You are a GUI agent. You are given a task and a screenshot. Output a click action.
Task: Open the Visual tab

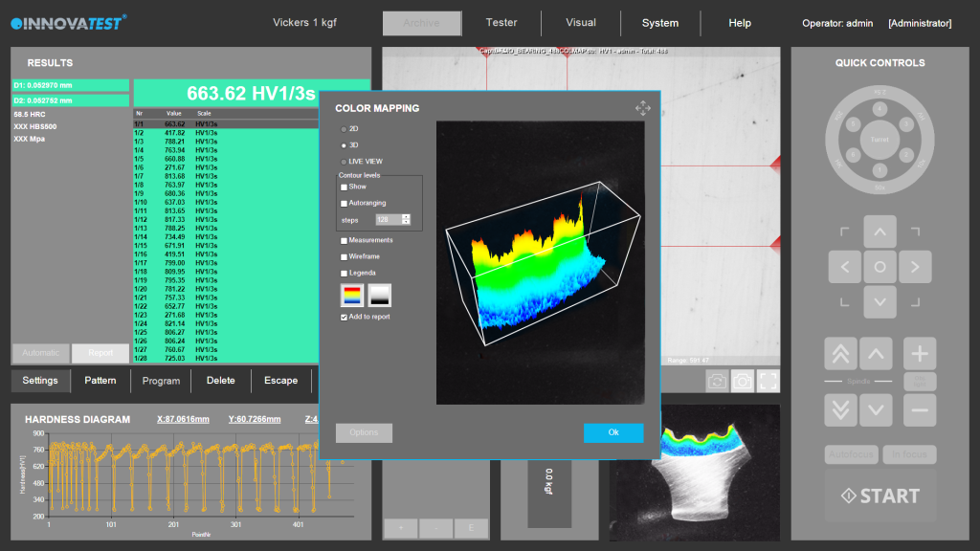tap(581, 23)
